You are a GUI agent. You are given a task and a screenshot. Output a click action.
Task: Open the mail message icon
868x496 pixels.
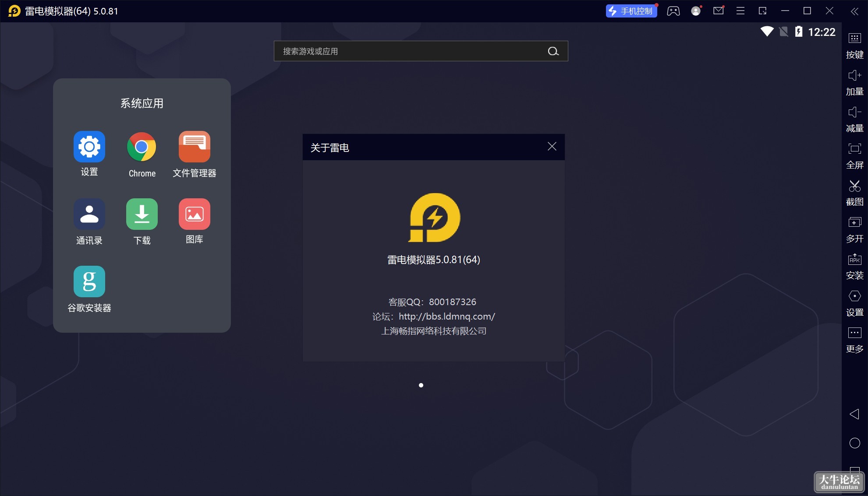[719, 11]
